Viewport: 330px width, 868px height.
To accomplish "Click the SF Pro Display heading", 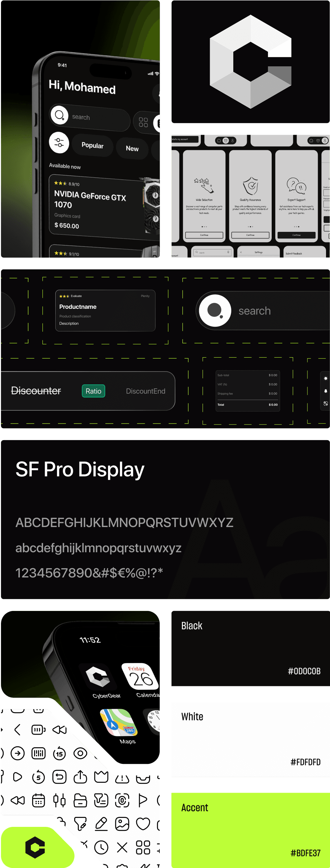I will pos(80,469).
